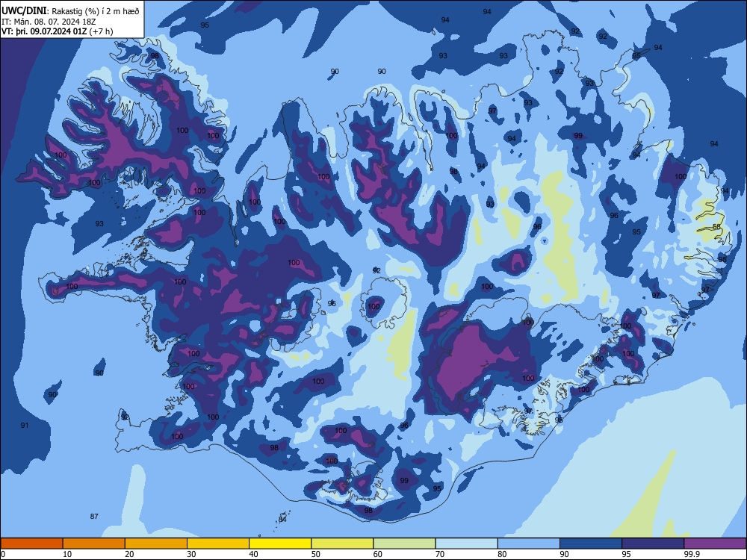Viewport: 747px width, 560px height.
Task: Click the '30' tick label on the legend scale
Action: coord(191,554)
